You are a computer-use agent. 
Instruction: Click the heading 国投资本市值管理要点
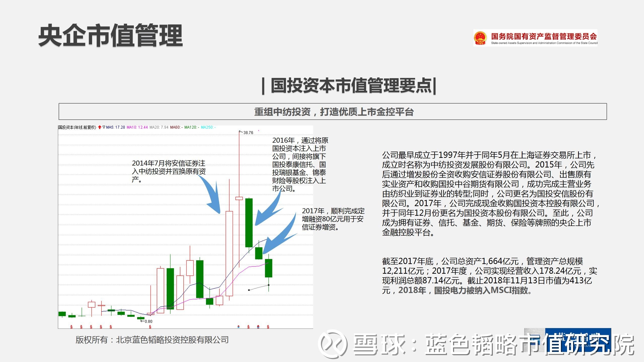(x=349, y=86)
